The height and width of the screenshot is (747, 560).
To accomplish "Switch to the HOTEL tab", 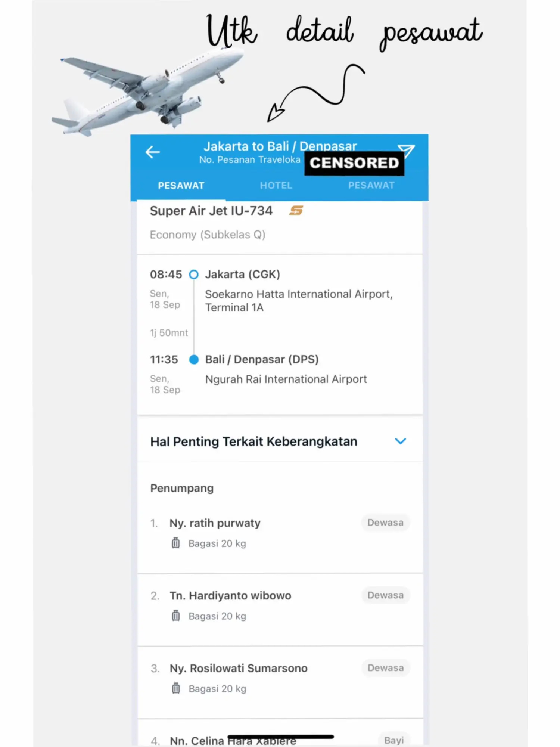I will click(x=276, y=186).
